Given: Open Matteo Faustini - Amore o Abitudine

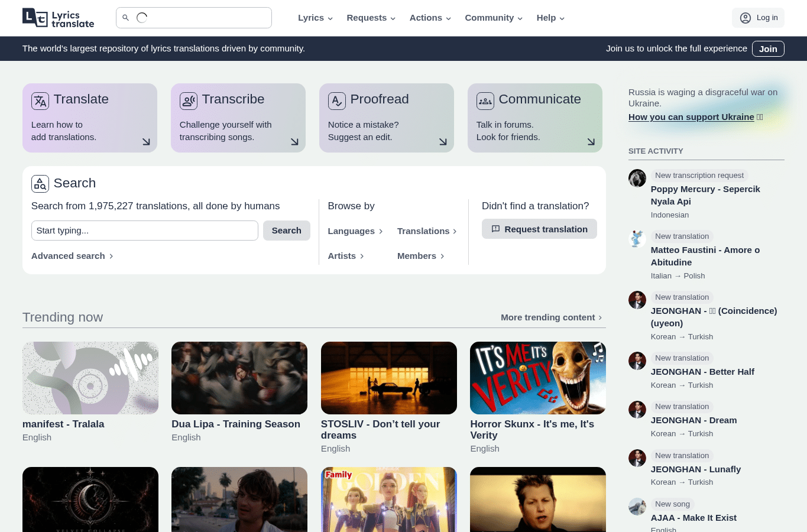Looking at the screenshot, I should coord(705,256).
